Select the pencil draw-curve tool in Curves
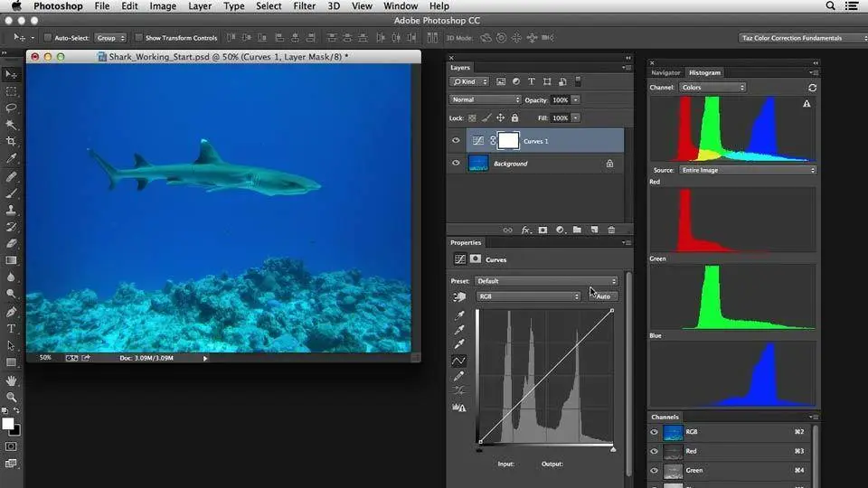 tap(459, 376)
